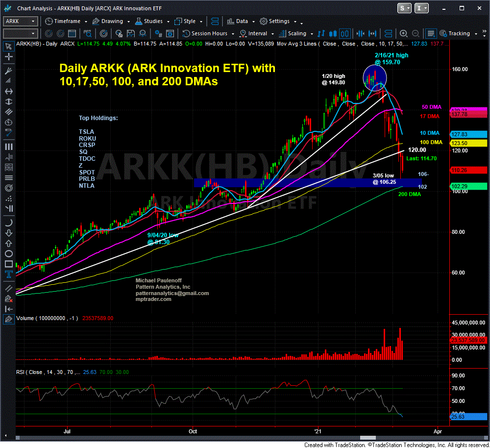This screenshot has width=490, height=448.
Task: Toggle the S link button in title bar
Action: (x=404, y=8)
